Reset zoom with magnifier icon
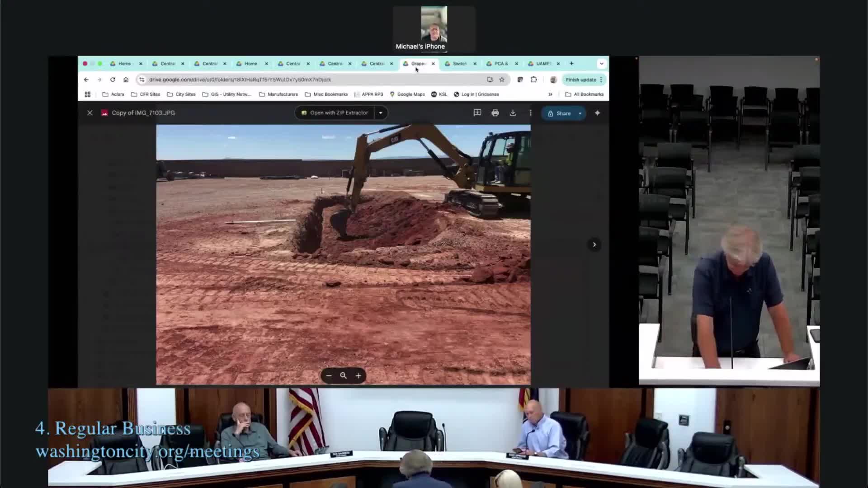Screen dimensions: 868x488 (x=343, y=375)
